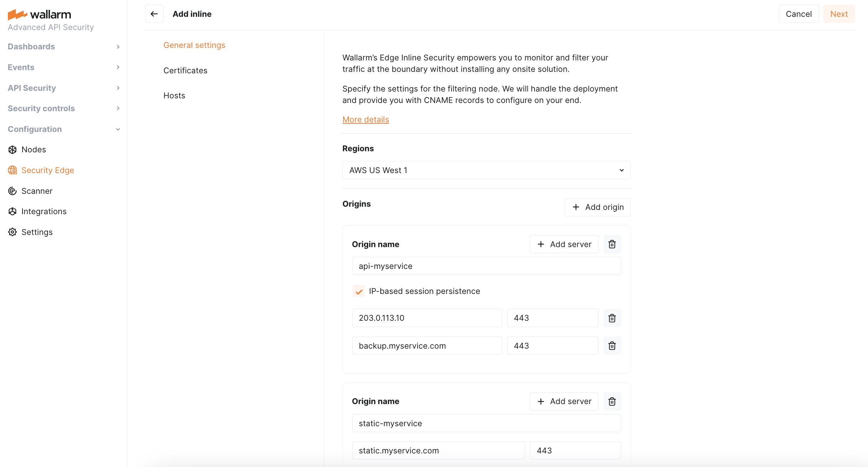Open the Regions dropdown AWS US West 1
The image size is (868, 467).
point(486,170)
